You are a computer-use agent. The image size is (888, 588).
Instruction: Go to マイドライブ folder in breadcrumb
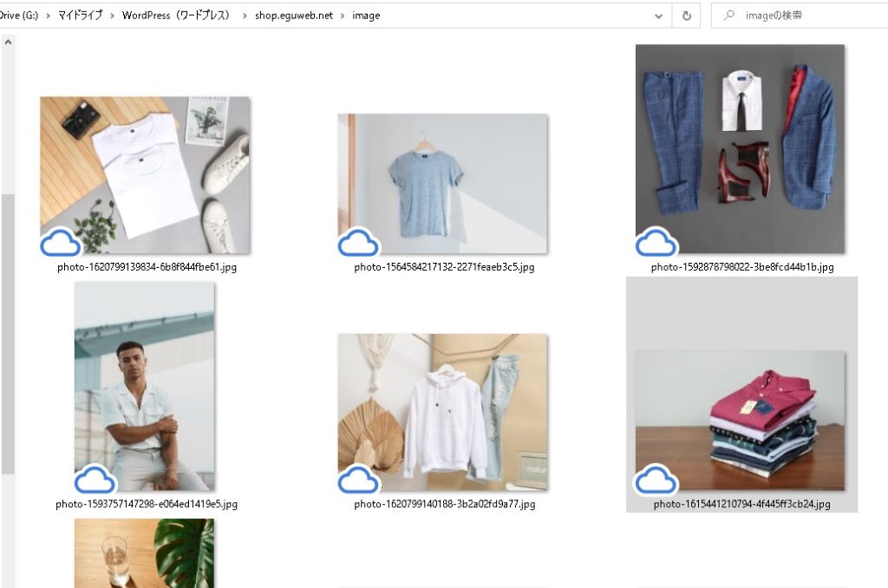pyautogui.click(x=79, y=16)
